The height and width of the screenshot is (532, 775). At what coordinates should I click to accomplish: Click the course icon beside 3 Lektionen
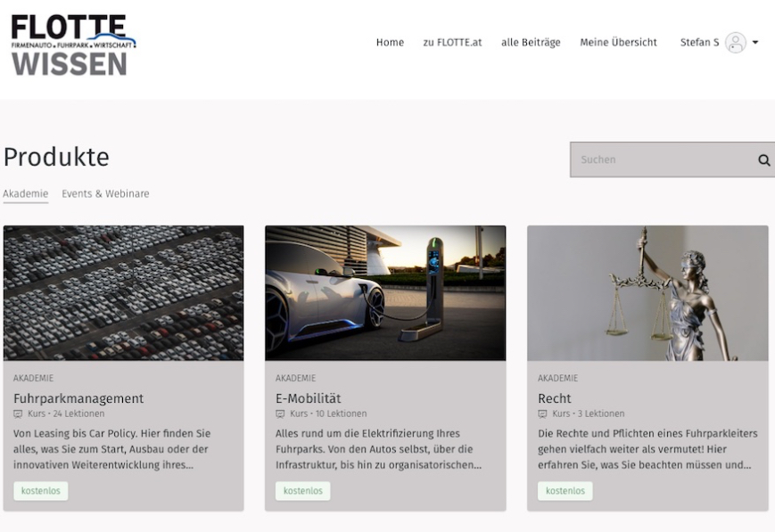[542, 414]
